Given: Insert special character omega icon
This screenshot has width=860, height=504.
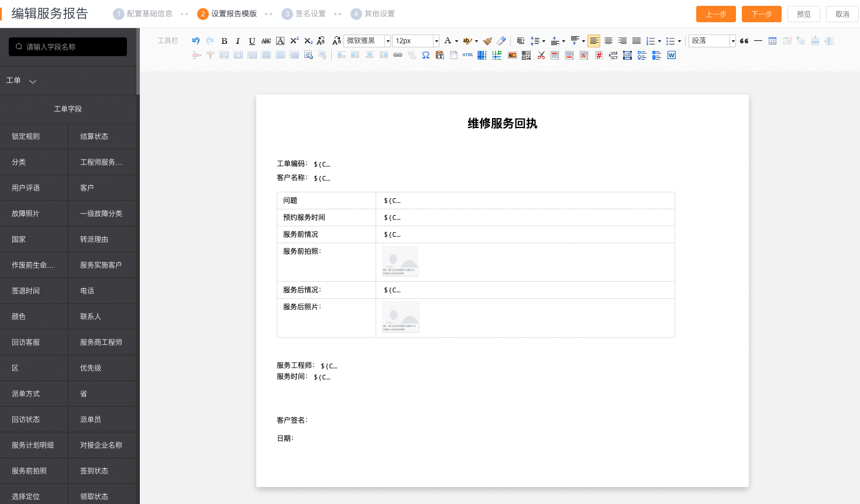Looking at the screenshot, I should (426, 55).
